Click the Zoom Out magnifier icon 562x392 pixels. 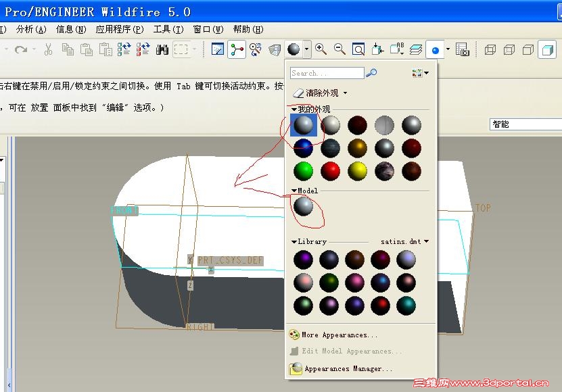pyautogui.click(x=339, y=49)
